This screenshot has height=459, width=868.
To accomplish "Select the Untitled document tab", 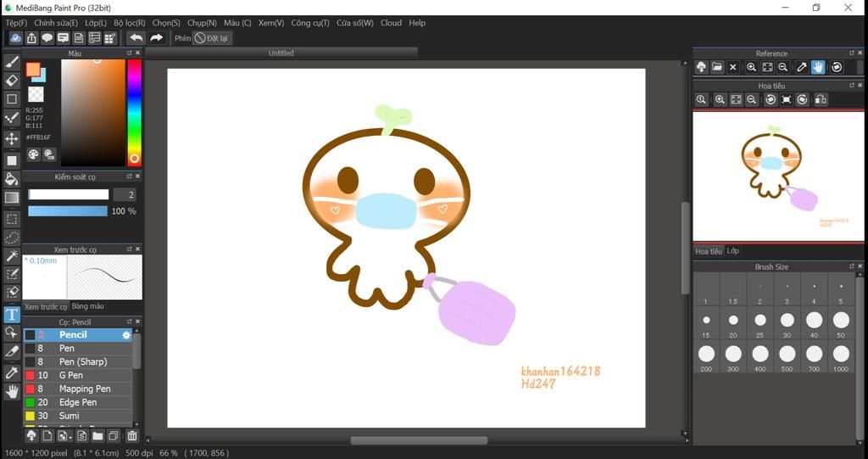I will tap(281, 53).
